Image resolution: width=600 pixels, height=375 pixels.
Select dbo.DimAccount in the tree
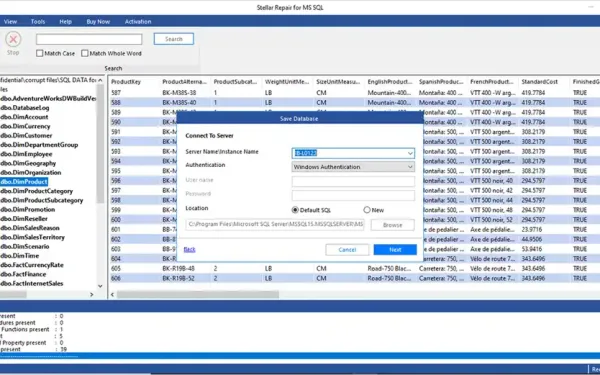24,117
